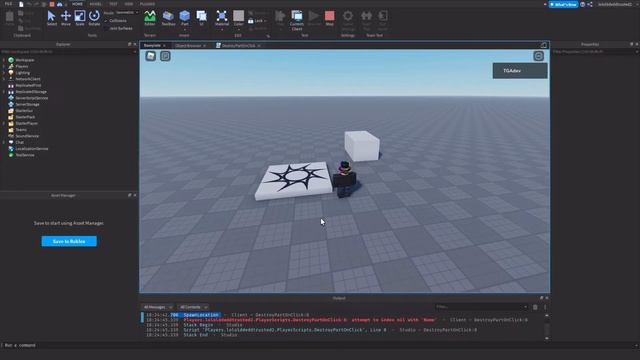Open the Color picker swatch in ribbon

(x=238, y=16)
